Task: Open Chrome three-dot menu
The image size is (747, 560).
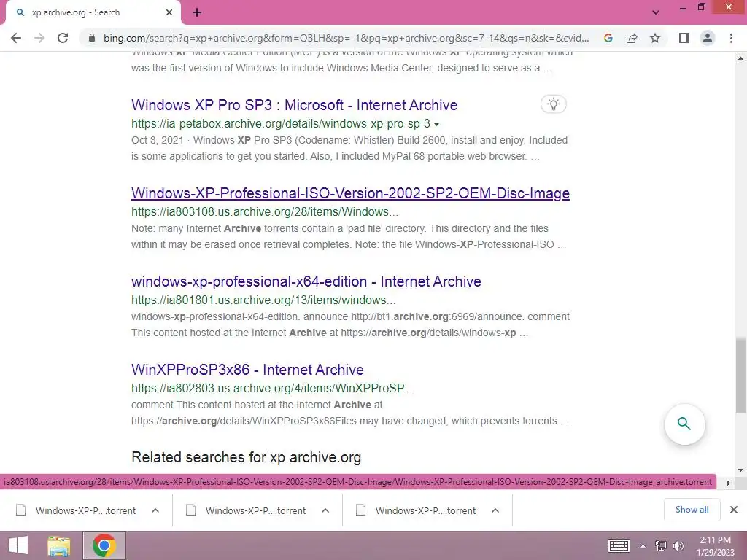Action: tap(731, 38)
